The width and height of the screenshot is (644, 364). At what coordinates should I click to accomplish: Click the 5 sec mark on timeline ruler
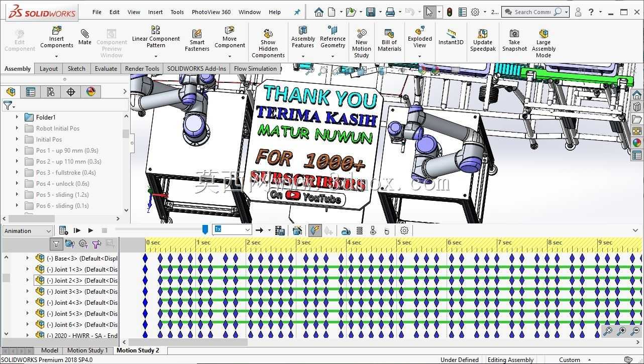[x=404, y=242]
